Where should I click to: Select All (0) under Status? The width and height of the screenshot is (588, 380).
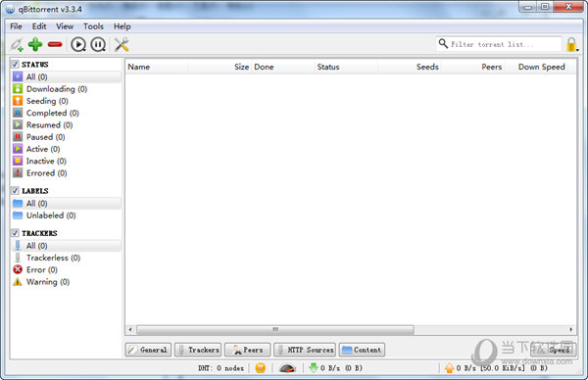click(x=67, y=76)
